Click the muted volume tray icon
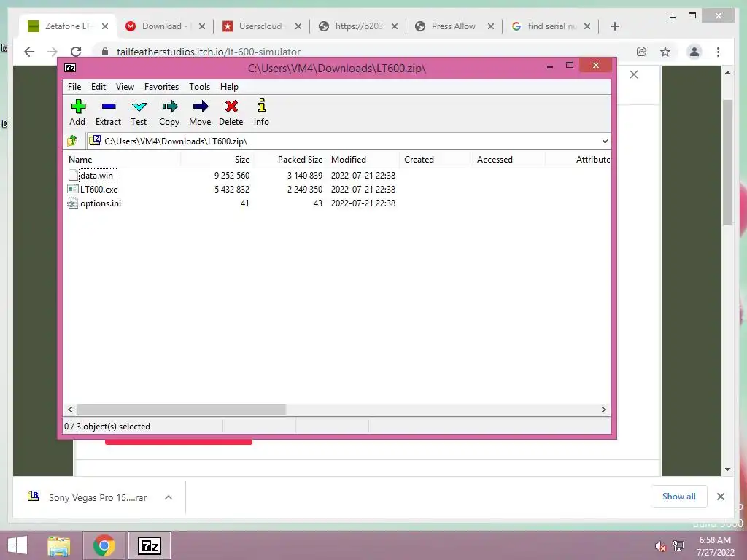Image resolution: width=747 pixels, height=560 pixels. [660, 546]
